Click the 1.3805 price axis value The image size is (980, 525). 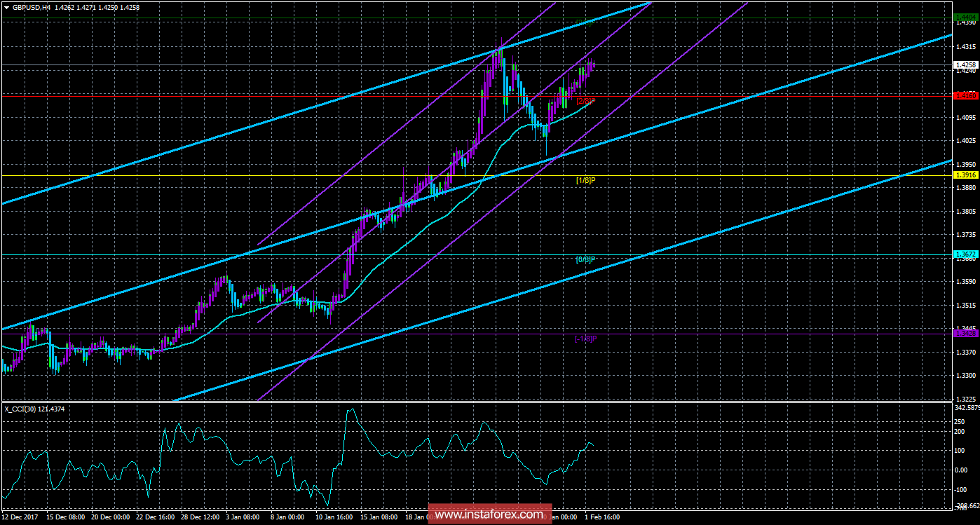click(x=966, y=211)
